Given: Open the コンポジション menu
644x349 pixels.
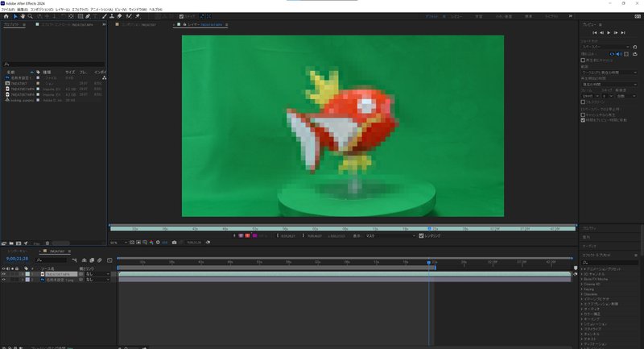Looking at the screenshot, I should 42,10.
